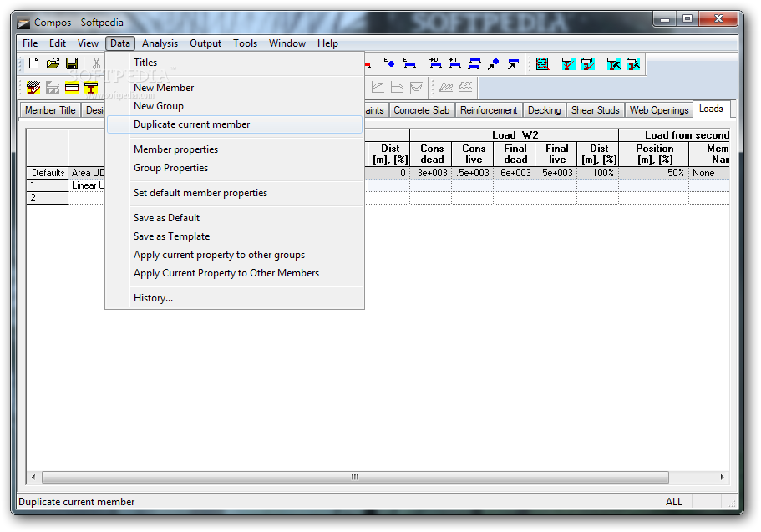Open Group Properties from the menu
The image size is (761, 532).
coord(235,168)
